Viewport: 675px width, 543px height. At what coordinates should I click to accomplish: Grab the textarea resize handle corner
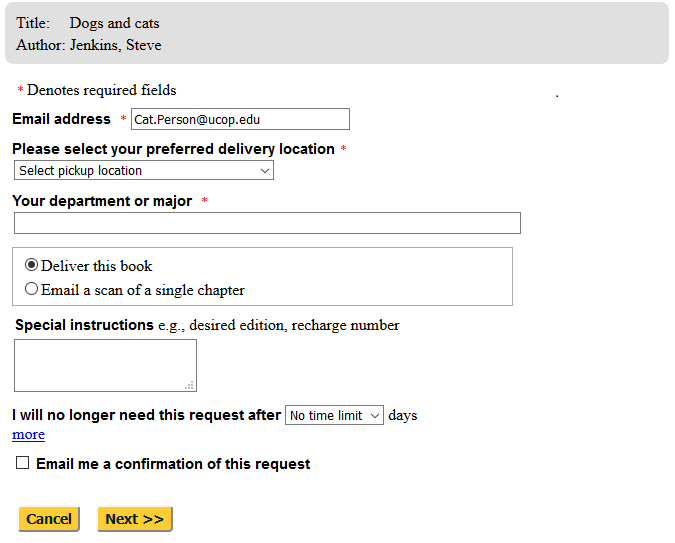pyautogui.click(x=189, y=385)
